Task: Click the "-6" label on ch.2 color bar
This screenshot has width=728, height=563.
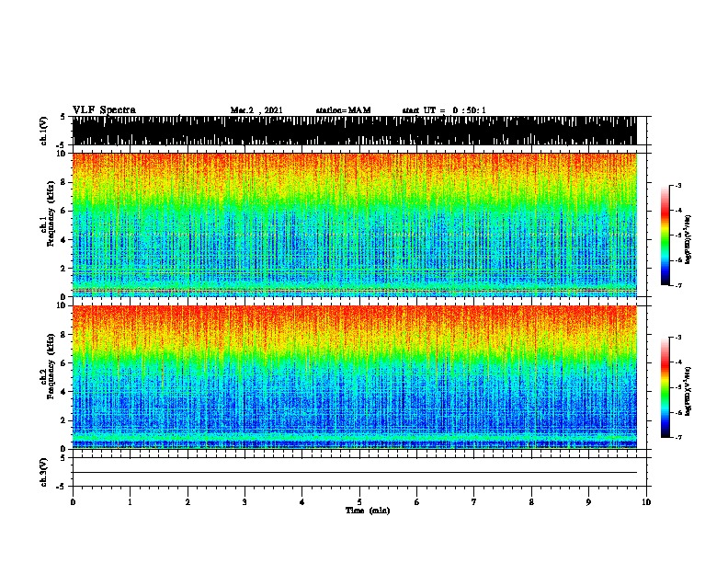Action: (677, 412)
